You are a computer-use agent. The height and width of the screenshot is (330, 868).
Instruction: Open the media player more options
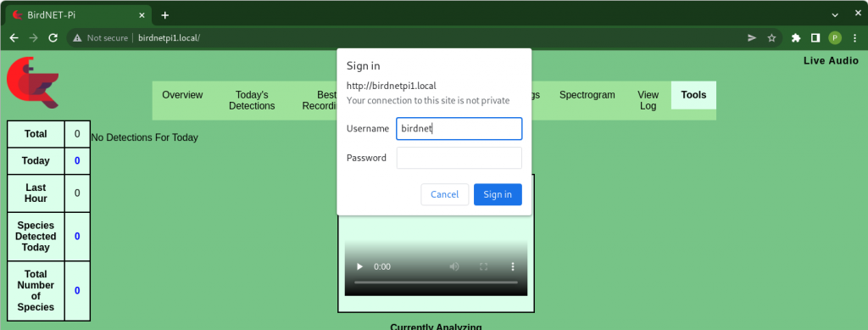[x=513, y=266]
